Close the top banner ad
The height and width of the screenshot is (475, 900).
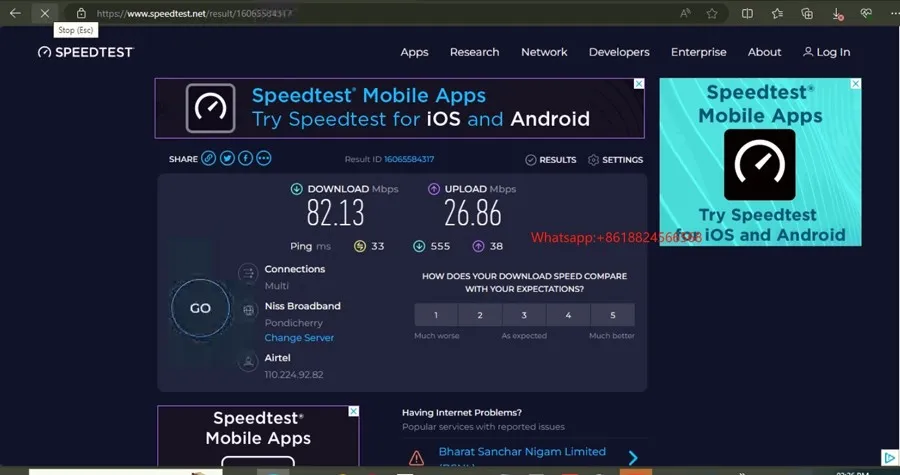click(639, 84)
